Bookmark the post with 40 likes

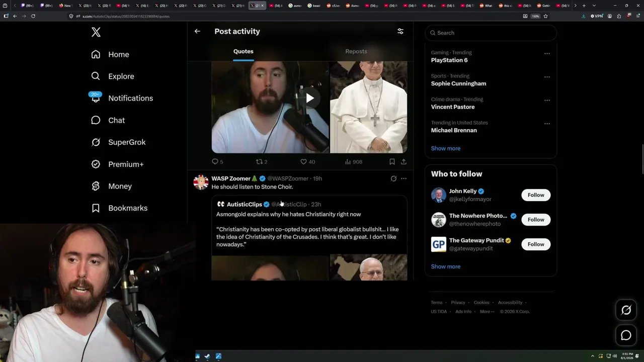pos(392,162)
